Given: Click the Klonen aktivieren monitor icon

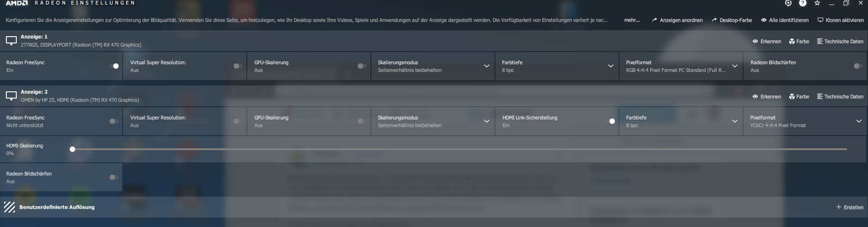Looking at the screenshot, I should coord(820,20).
